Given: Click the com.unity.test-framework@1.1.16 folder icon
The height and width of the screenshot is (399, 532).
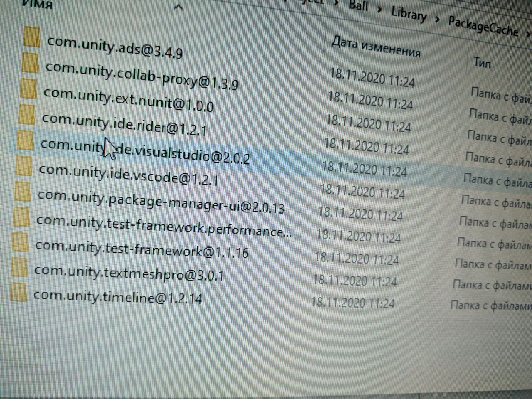Looking at the screenshot, I should pyautogui.click(x=20, y=242).
